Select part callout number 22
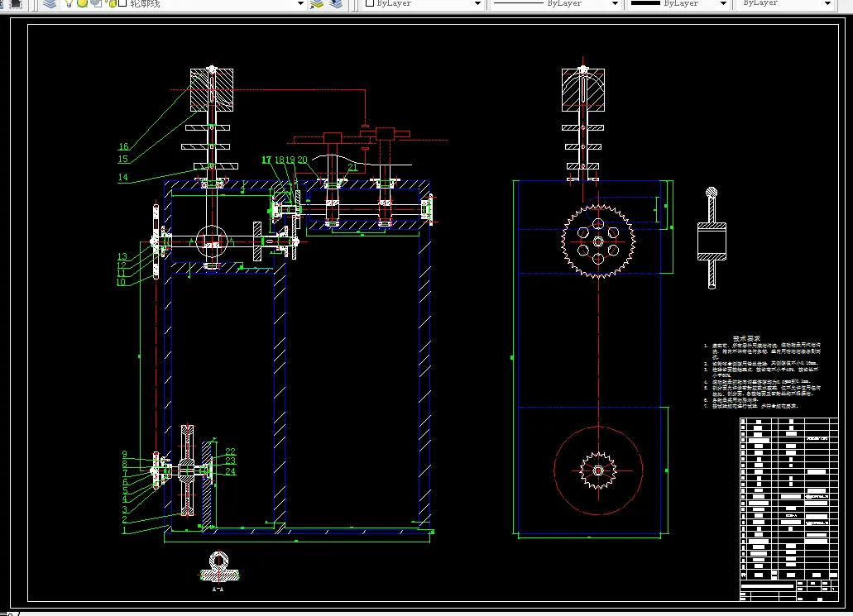This screenshot has height=616, width=853. [x=231, y=451]
